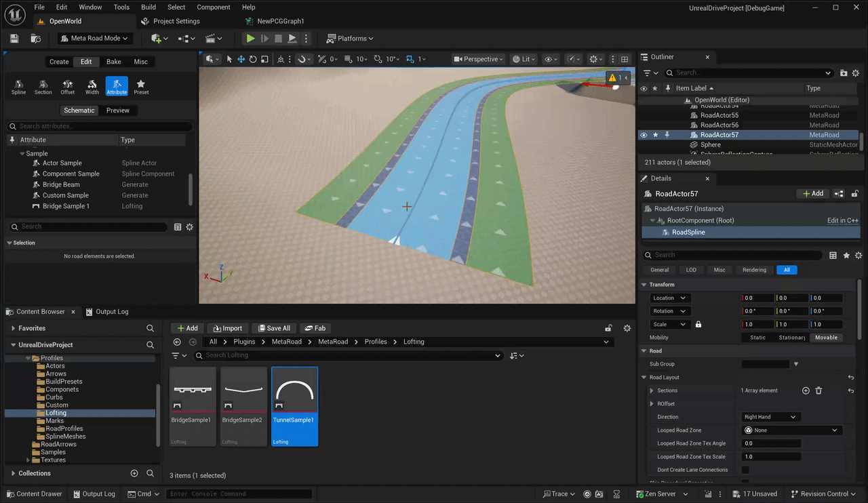
Task: Switch to the Bake tab
Action: pos(114,62)
